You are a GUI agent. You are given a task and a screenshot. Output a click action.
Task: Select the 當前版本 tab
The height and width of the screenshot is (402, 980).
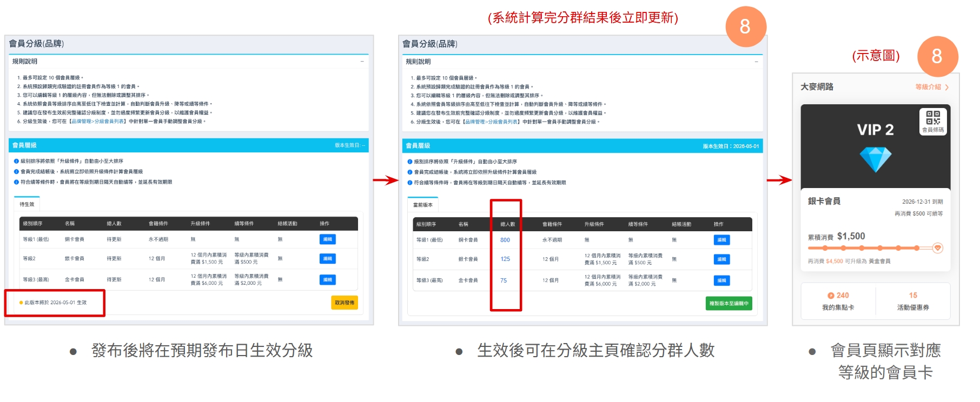(x=423, y=205)
